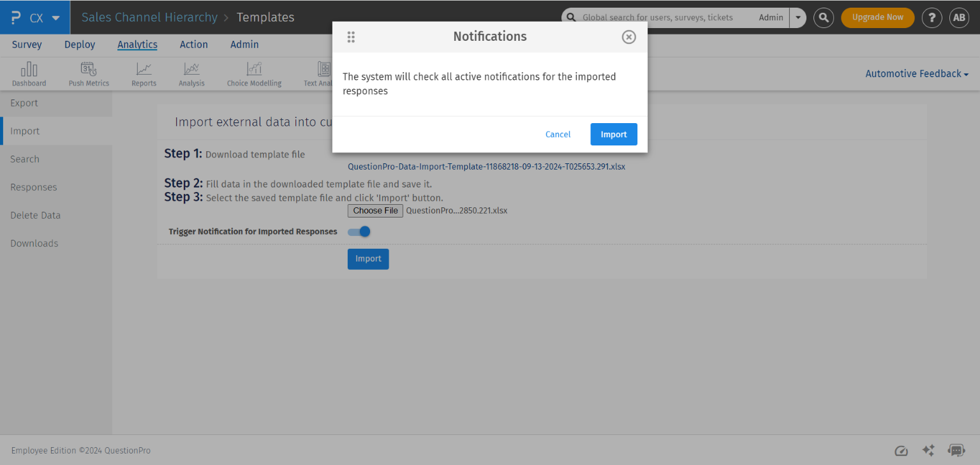Click the selected file name 'QuestionPro...2850.221.xlsx'
Image resolution: width=980 pixels, height=465 pixels.
457,211
